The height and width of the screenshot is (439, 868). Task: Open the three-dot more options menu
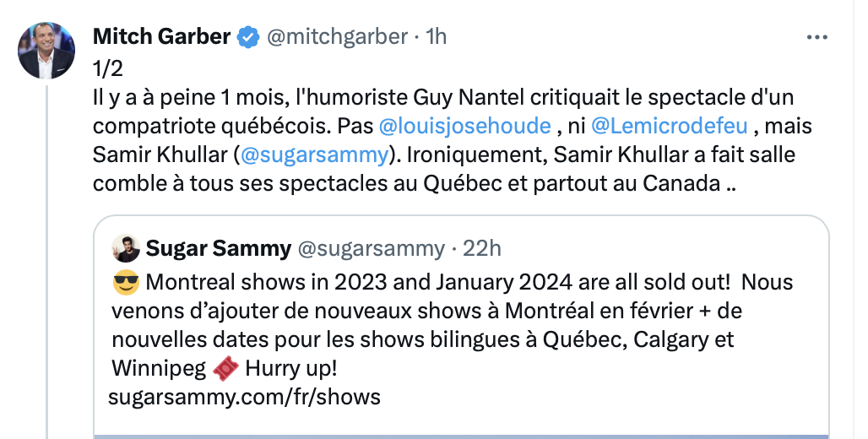(816, 38)
